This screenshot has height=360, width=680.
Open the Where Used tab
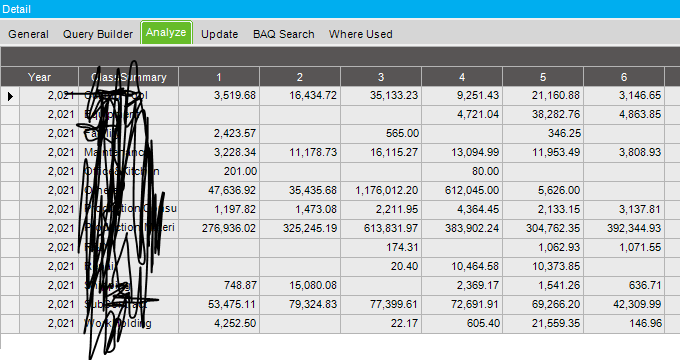360,34
